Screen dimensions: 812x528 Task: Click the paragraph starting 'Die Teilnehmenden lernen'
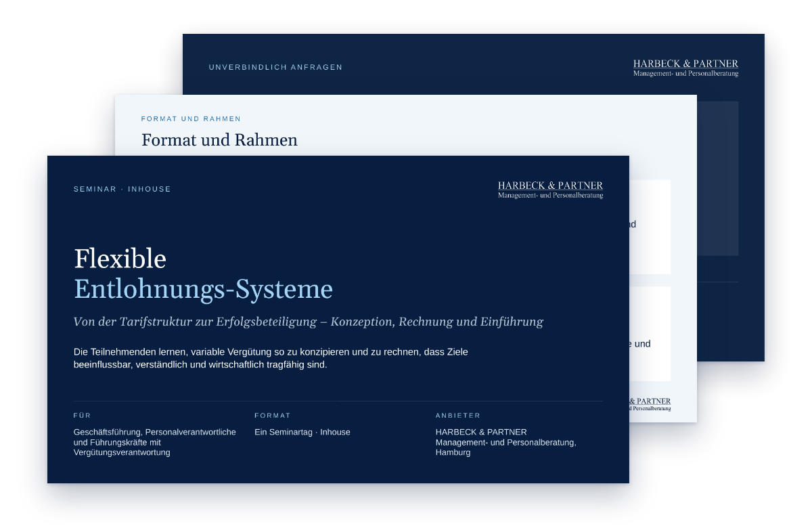pos(271,358)
